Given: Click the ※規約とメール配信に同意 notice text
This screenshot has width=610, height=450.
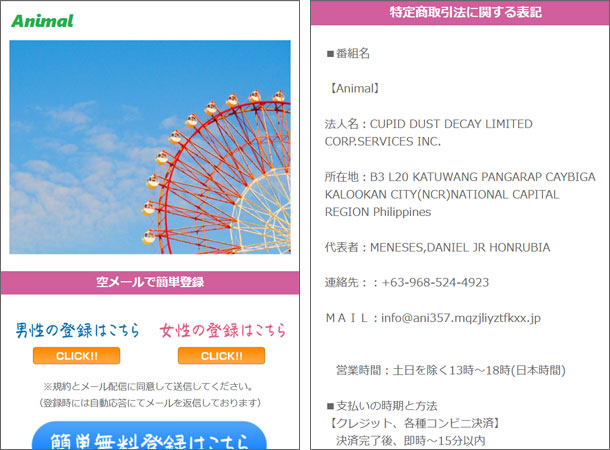Looking at the screenshot, I should click(x=148, y=386).
